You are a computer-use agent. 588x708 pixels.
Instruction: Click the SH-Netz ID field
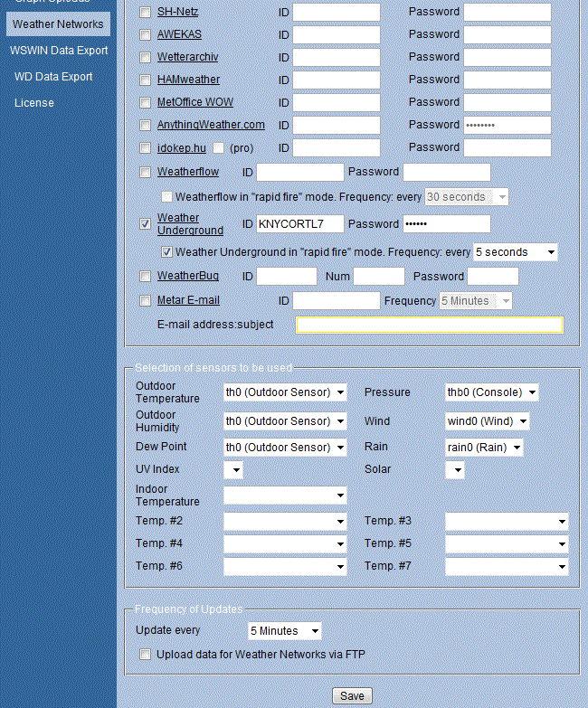click(337, 12)
